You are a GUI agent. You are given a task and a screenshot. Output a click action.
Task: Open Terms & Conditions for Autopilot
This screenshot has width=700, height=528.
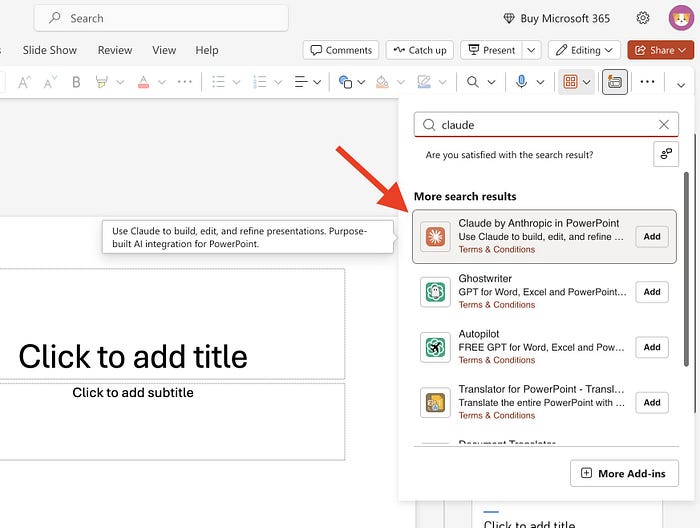pos(496,360)
